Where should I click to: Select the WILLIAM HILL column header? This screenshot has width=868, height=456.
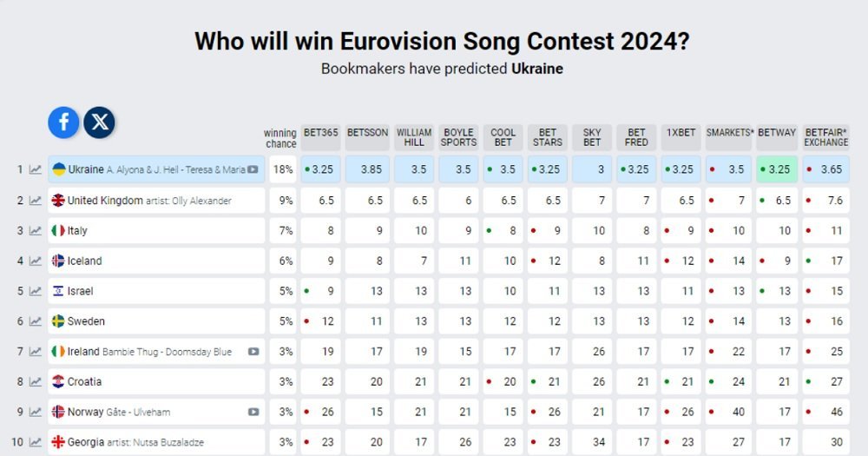click(414, 137)
